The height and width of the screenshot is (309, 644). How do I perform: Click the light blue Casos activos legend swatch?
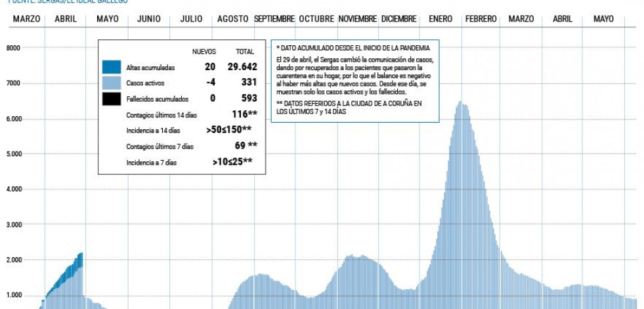click(112, 83)
